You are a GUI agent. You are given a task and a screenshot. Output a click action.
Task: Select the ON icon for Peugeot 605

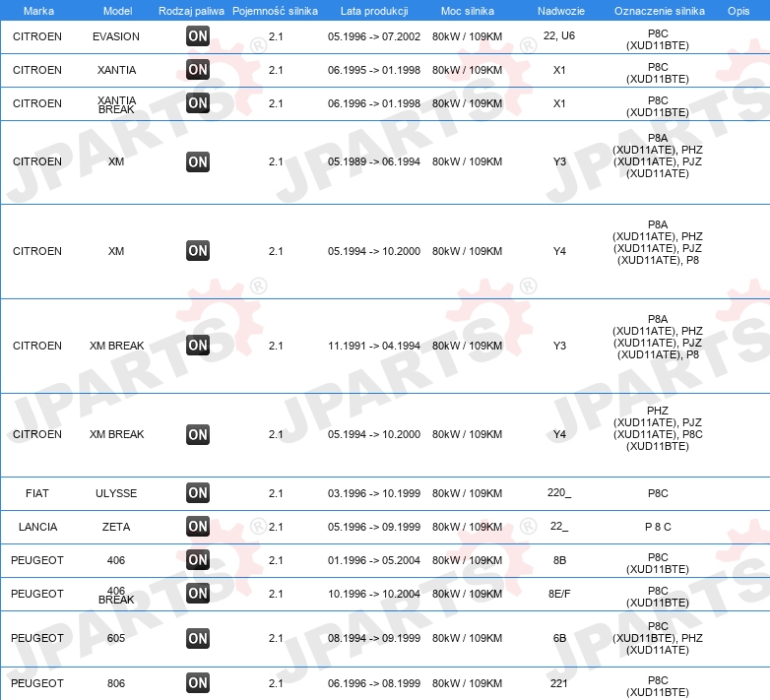coord(197,638)
